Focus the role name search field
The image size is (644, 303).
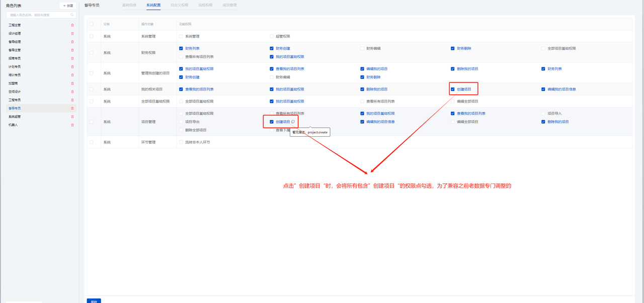(x=41, y=15)
